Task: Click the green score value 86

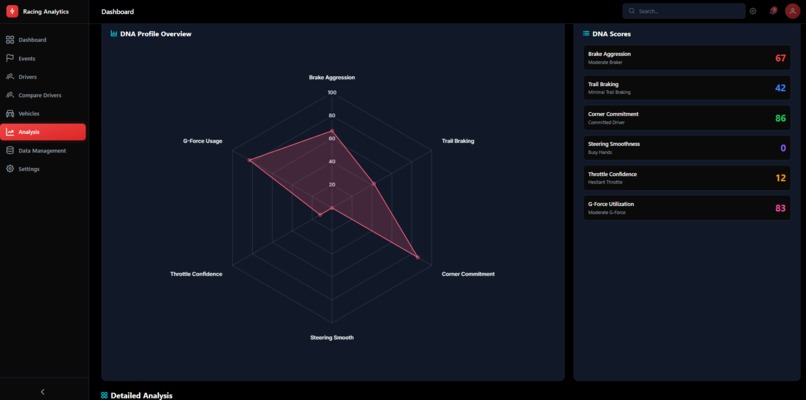Action: click(x=780, y=118)
